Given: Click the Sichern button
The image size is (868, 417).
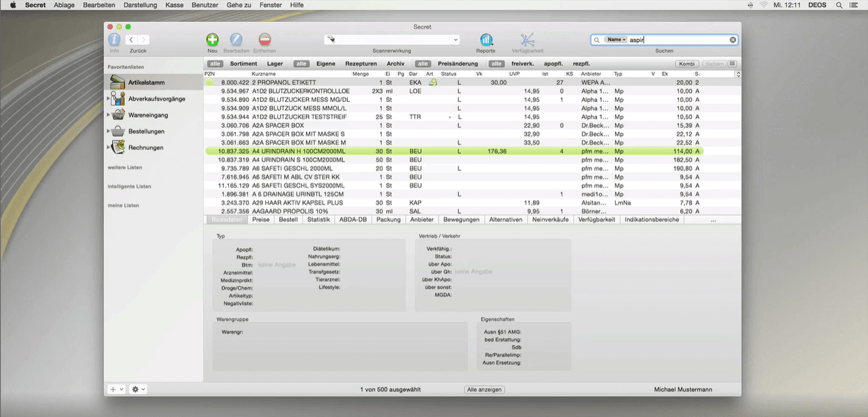Looking at the screenshot, I should tap(714, 64).
